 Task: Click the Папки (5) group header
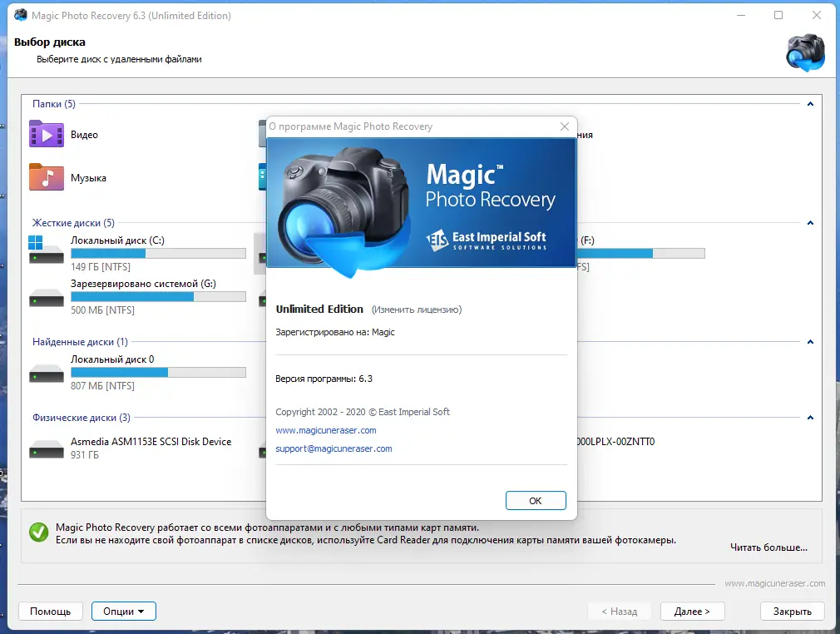pos(53,104)
